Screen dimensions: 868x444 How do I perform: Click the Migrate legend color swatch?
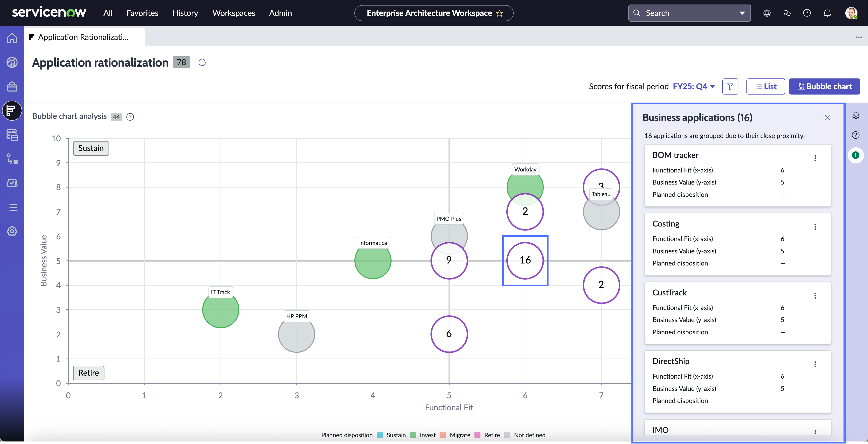pos(443,435)
